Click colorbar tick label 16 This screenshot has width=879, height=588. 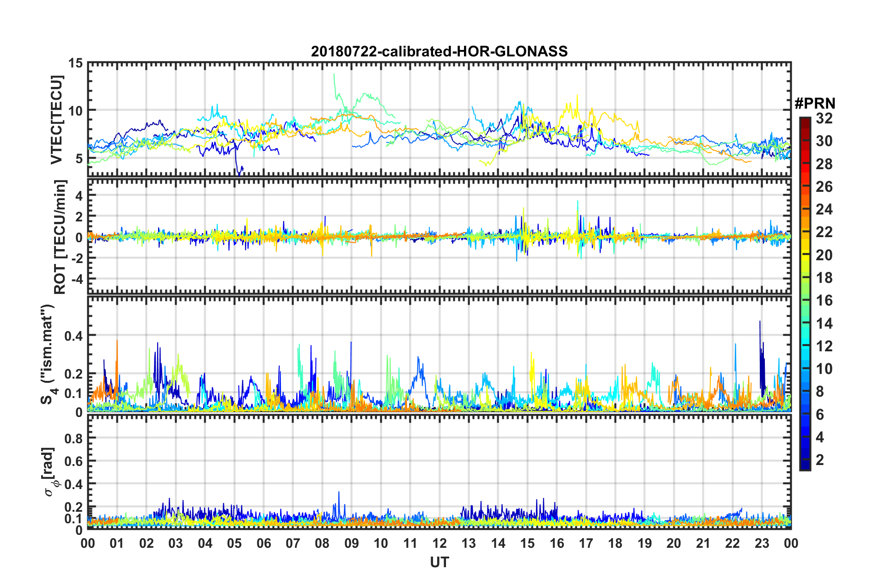824,300
